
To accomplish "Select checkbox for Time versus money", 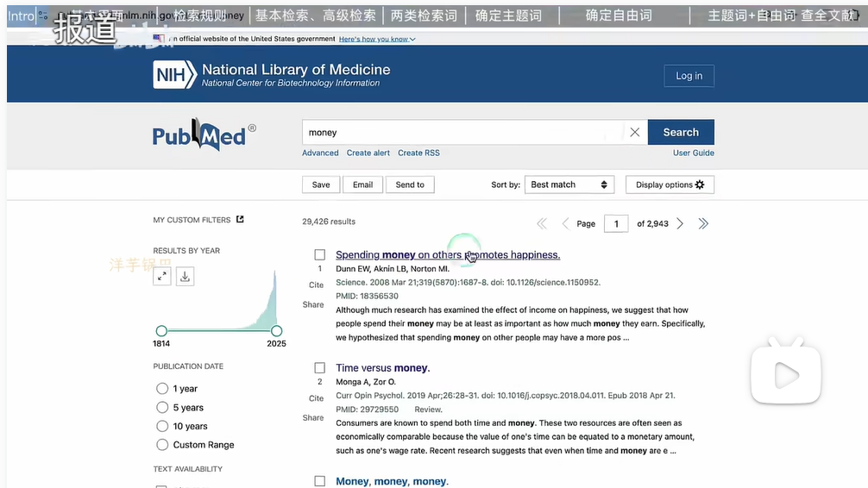I will coord(320,368).
